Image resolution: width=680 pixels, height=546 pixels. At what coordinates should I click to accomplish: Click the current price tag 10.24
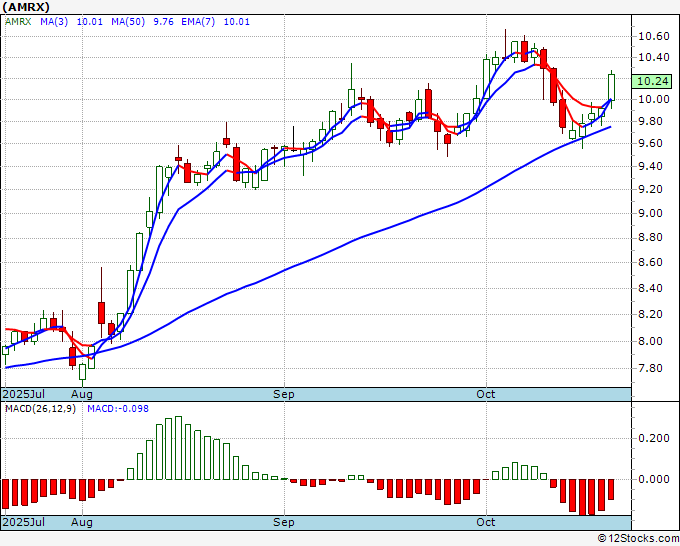[652, 81]
